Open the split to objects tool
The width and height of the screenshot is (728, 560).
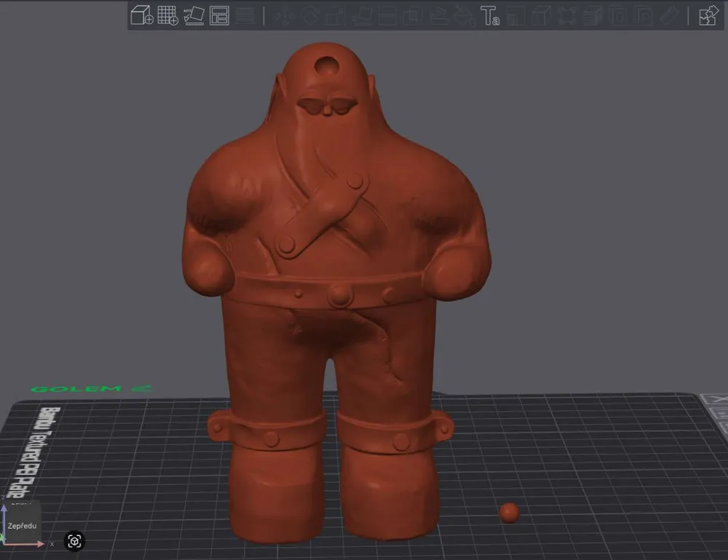(413, 15)
